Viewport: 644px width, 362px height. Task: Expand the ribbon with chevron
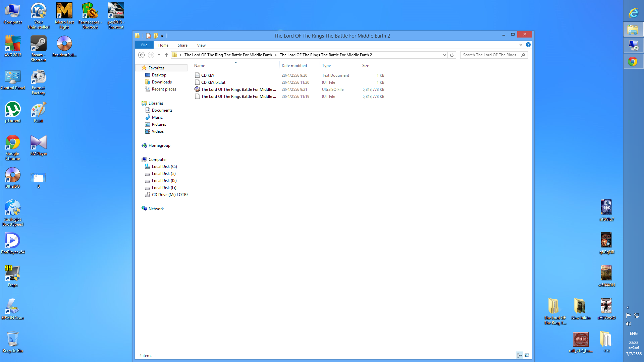(521, 45)
